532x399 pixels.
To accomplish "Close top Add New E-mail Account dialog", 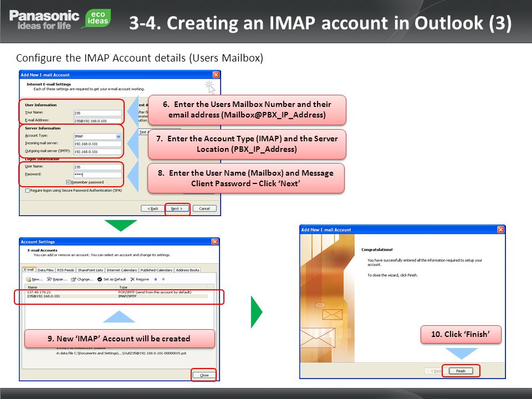I will (216, 75).
